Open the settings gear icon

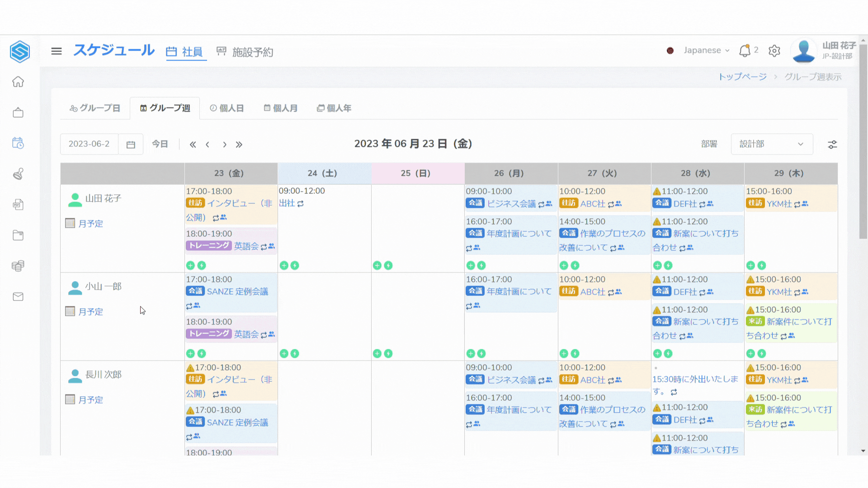click(x=774, y=51)
